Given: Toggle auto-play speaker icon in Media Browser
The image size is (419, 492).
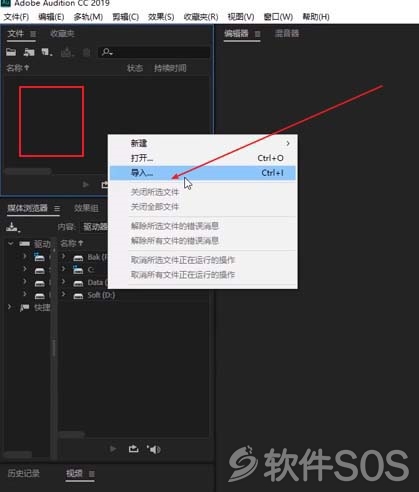Looking at the screenshot, I should (x=154, y=450).
